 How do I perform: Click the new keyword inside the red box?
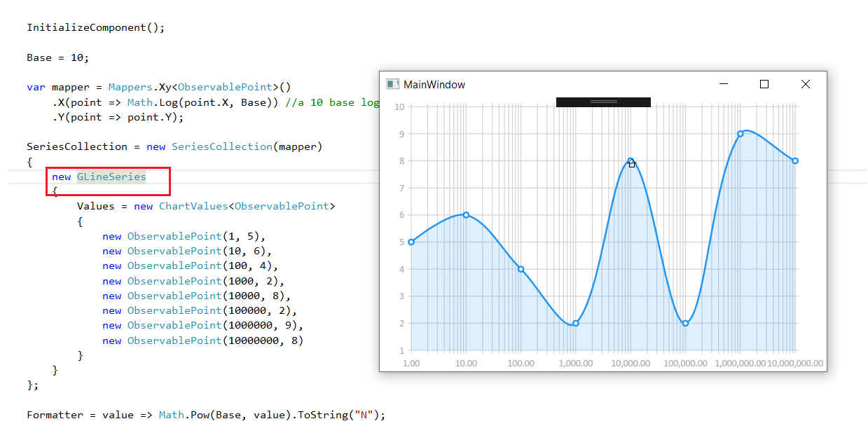60,177
